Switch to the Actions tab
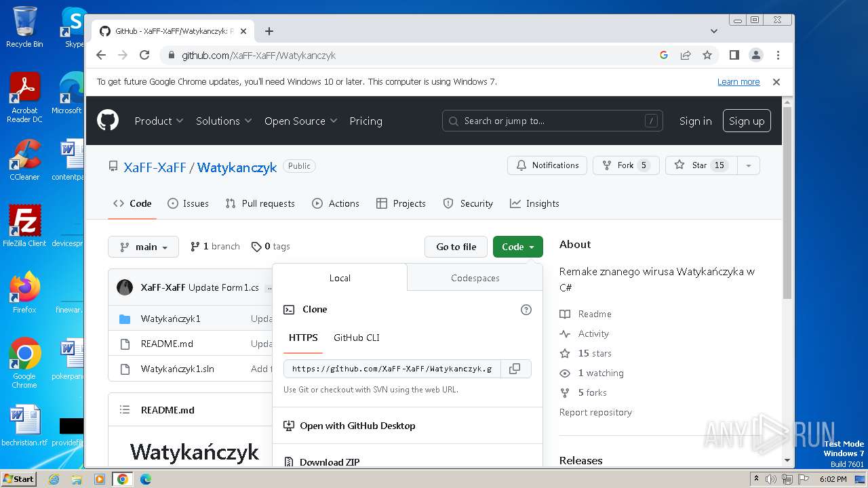 point(335,203)
